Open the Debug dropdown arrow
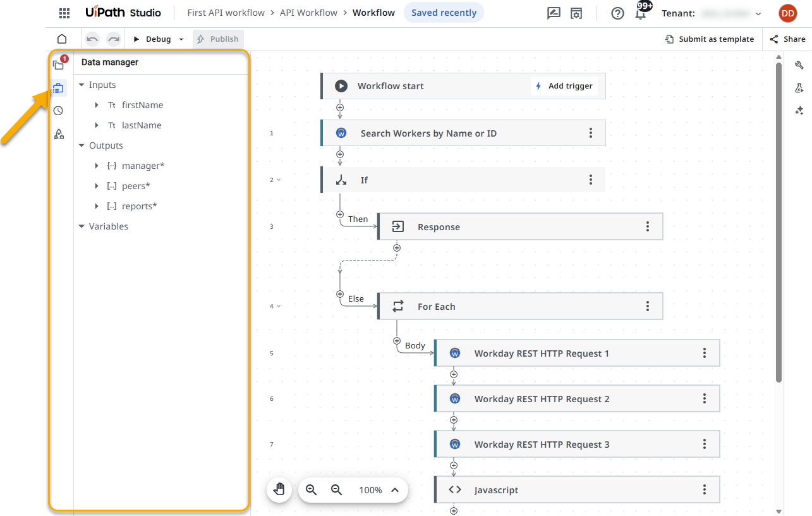Viewport: 812px width, 516px height. point(181,39)
